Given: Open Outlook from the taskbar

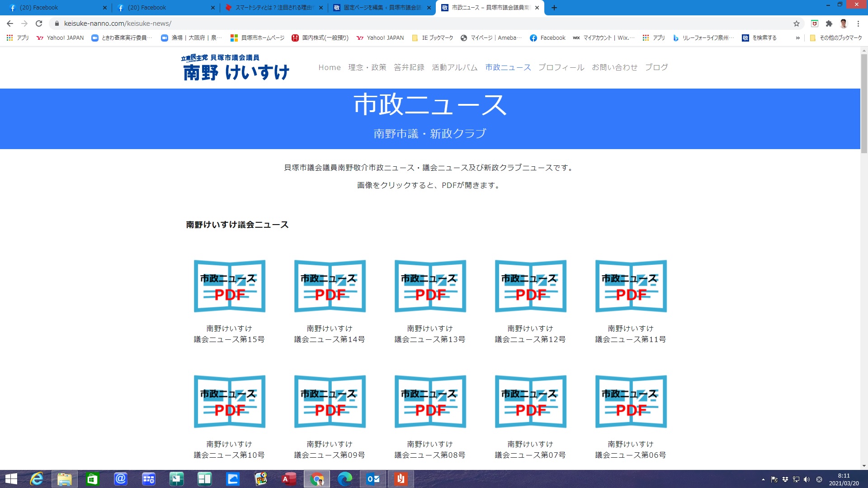Looking at the screenshot, I should (373, 479).
